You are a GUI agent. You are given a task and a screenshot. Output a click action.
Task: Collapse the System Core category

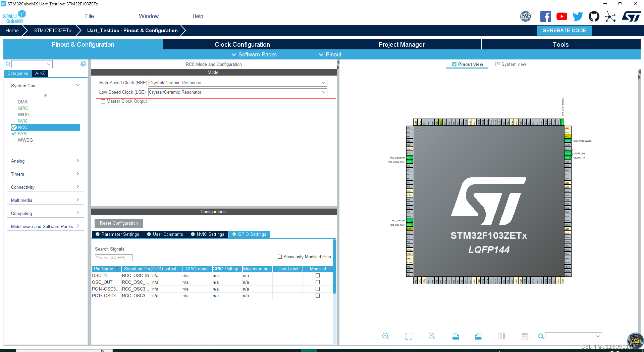[45, 86]
